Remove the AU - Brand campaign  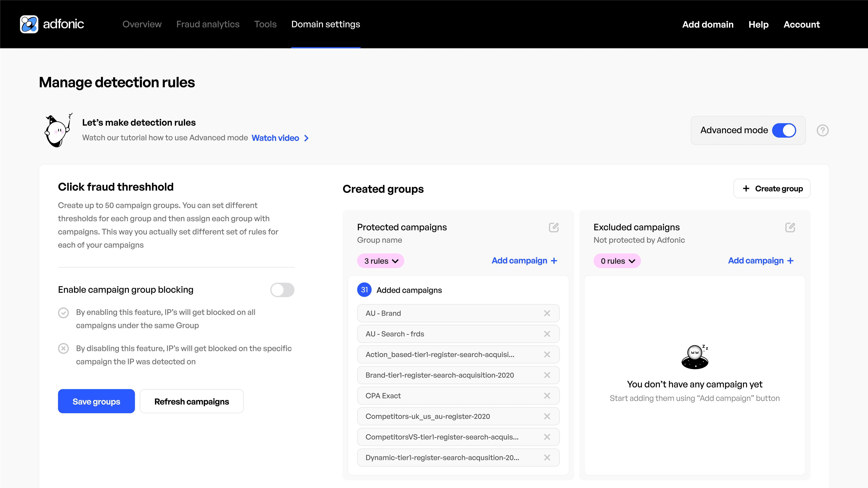tap(547, 313)
